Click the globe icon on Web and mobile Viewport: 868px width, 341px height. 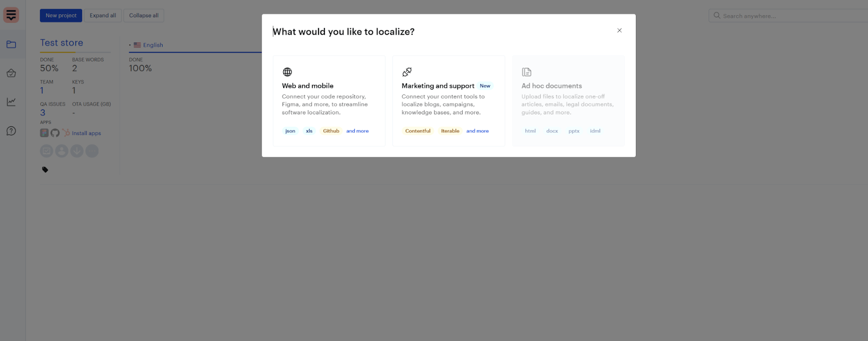(288, 72)
